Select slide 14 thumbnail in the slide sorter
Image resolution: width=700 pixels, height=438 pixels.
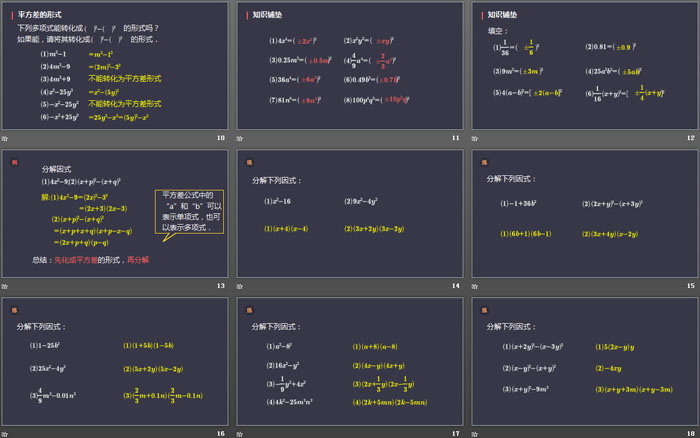pyautogui.click(x=350, y=213)
